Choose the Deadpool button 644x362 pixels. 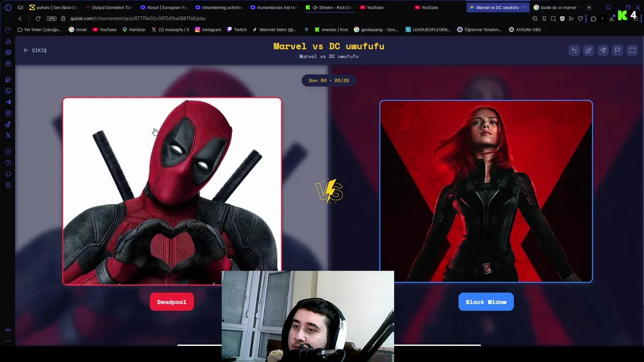coord(172,302)
